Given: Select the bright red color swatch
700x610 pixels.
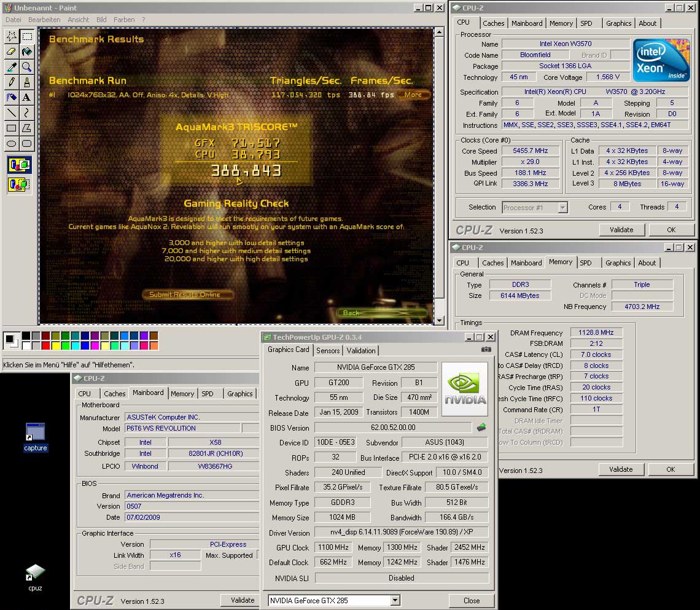Looking at the screenshot, I should tap(45, 346).
